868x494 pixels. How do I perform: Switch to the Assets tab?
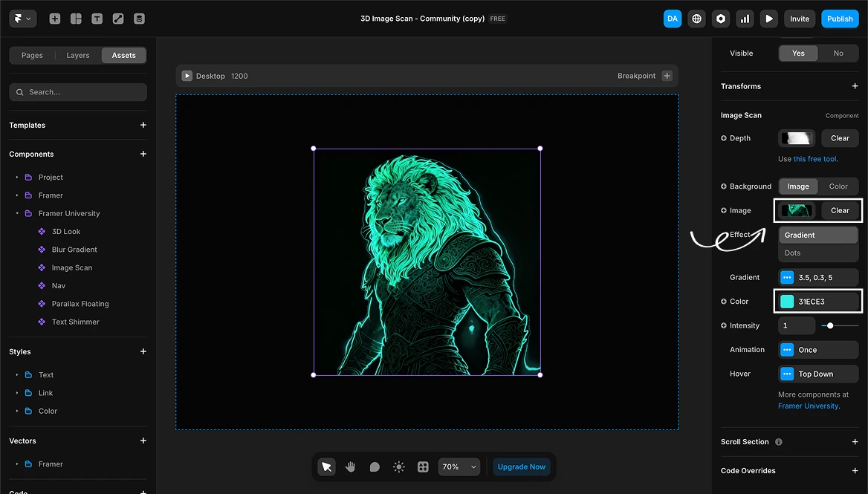coord(123,55)
